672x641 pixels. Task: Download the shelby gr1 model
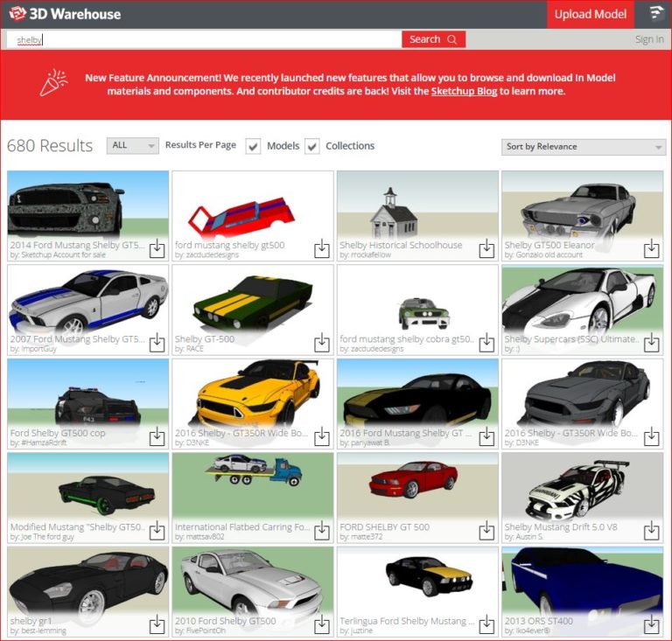pyautogui.click(x=157, y=624)
